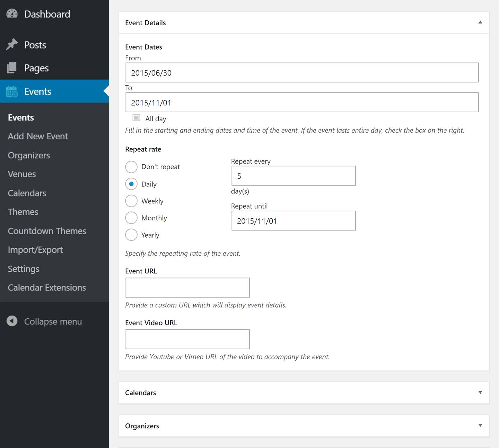Open the Venues submenu item
The image size is (499, 448).
coord(22,174)
